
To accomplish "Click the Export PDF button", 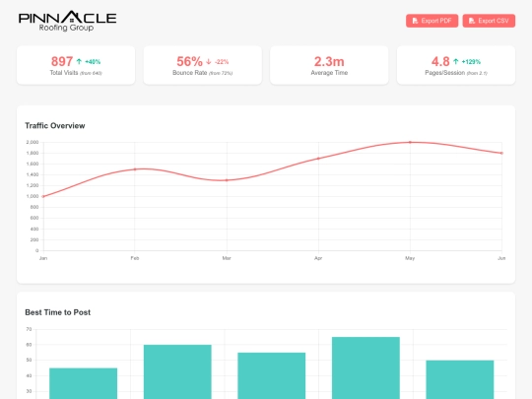I will click(432, 21).
